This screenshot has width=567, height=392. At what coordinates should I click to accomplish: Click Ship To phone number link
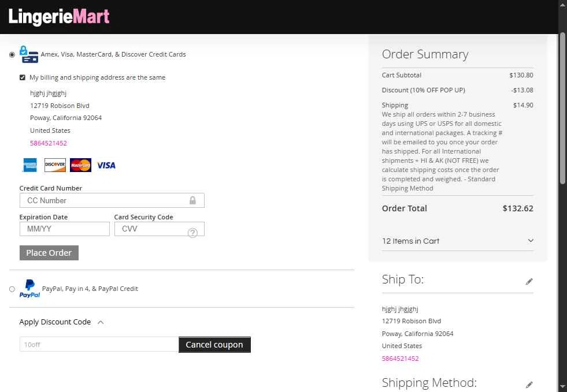401,359
